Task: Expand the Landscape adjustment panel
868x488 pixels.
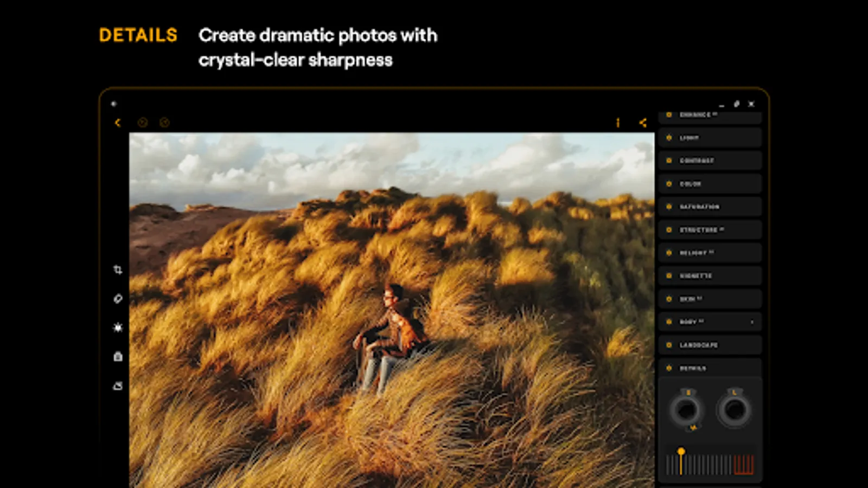Action: (710, 344)
